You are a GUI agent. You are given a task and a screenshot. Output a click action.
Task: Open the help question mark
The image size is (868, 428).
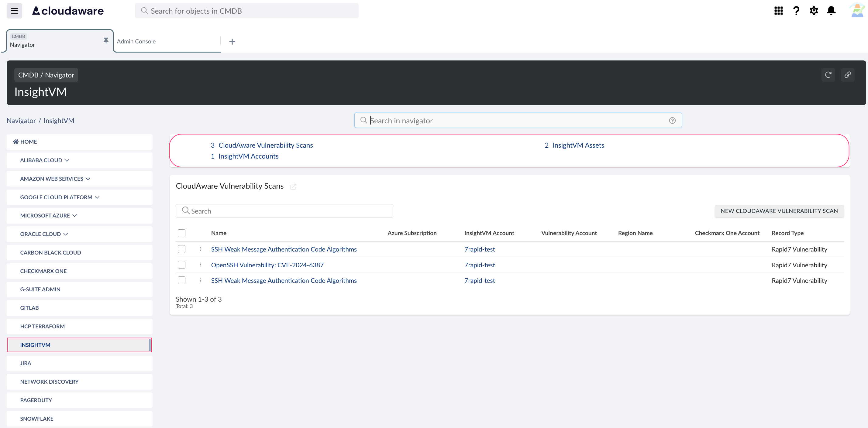pos(796,11)
